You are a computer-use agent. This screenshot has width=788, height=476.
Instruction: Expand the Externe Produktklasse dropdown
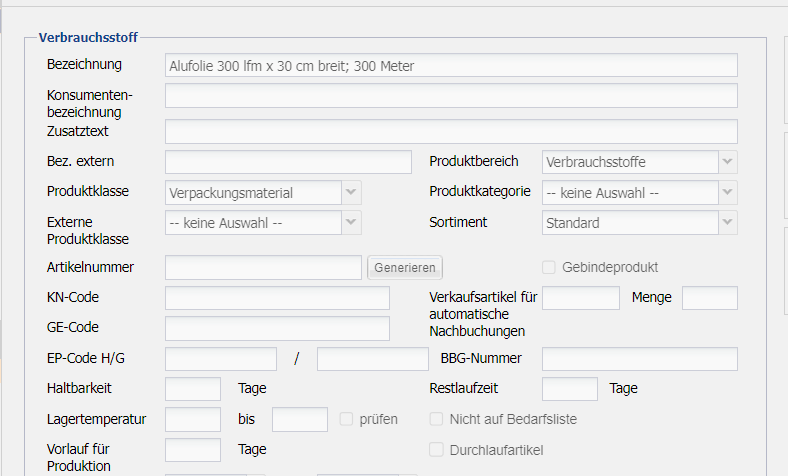coord(263,223)
